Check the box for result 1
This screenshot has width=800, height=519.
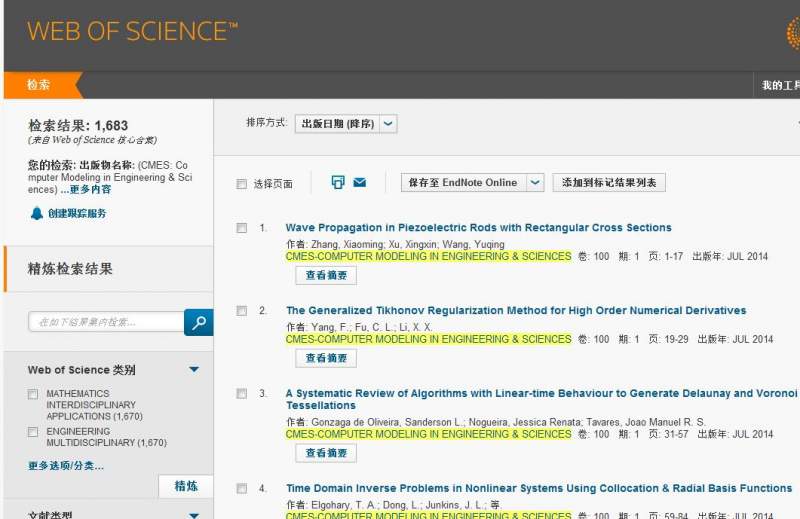[242, 228]
